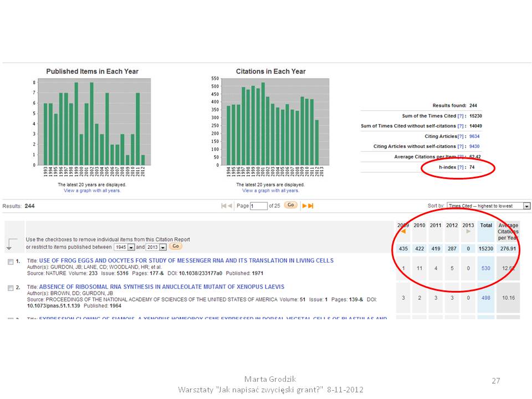Open Sum of the Times Cited help
This screenshot has width=532, height=399.
pos(461,116)
